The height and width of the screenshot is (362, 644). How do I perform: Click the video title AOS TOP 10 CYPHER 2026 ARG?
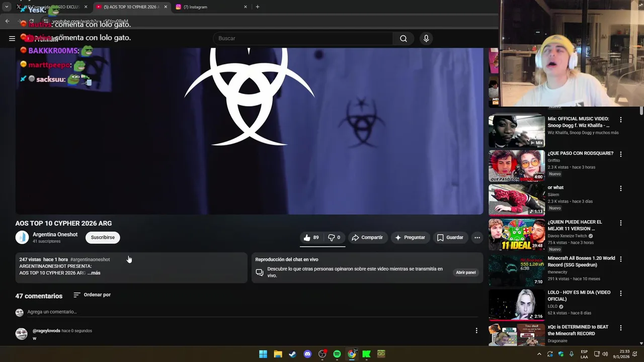point(63,223)
